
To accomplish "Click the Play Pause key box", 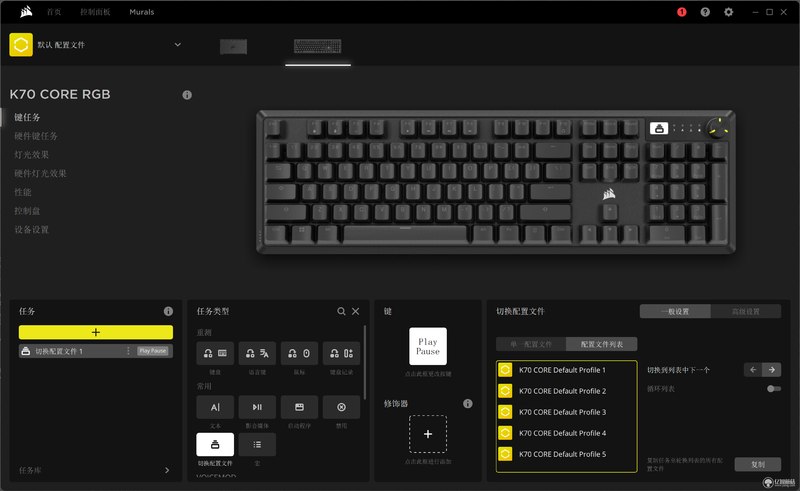I will click(x=428, y=346).
